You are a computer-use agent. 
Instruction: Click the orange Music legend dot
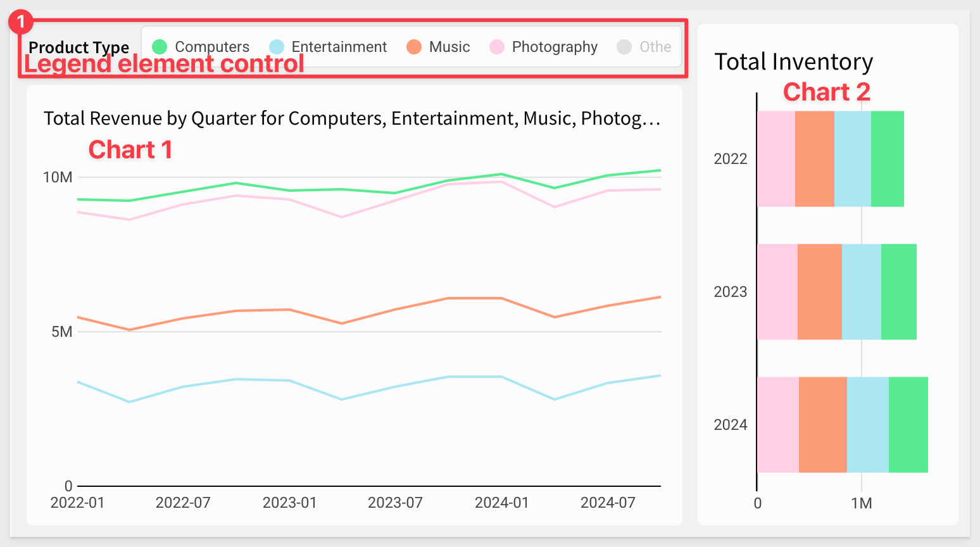coord(414,47)
